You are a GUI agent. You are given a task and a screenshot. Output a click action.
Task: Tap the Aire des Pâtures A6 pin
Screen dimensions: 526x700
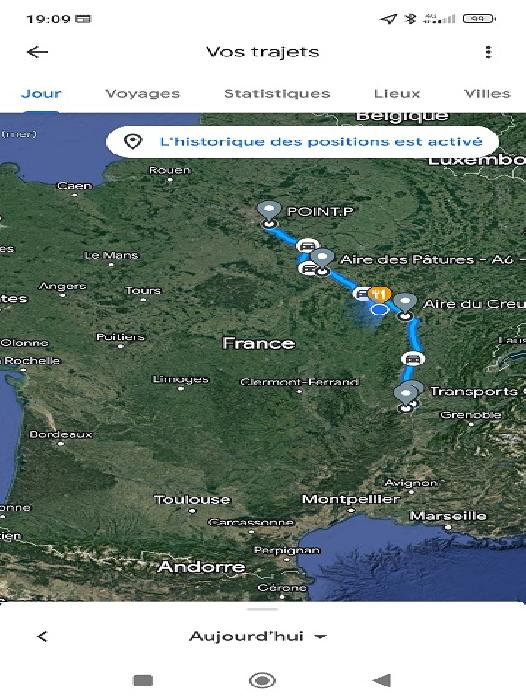pos(322,258)
